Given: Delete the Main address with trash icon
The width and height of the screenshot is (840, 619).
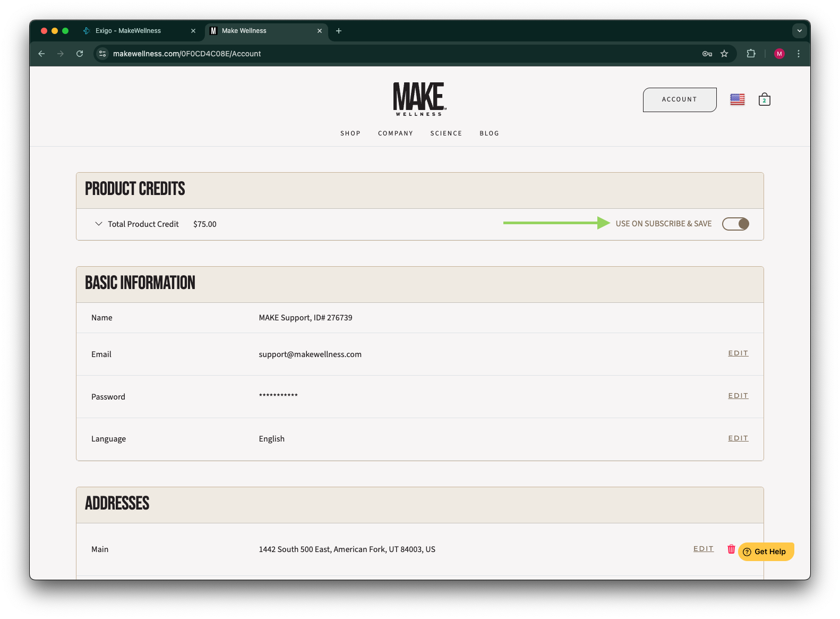Looking at the screenshot, I should [x=731, y=549].
